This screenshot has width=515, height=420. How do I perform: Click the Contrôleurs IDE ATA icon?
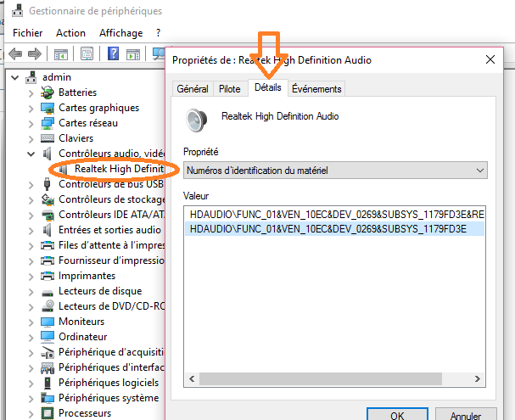click(48, 215)
